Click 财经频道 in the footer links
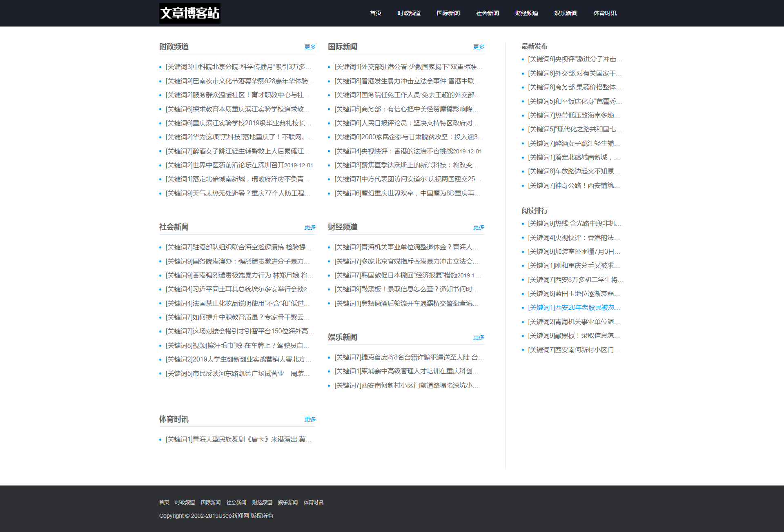The width and height of the screenshot is (784, 532). pos(262,503)
